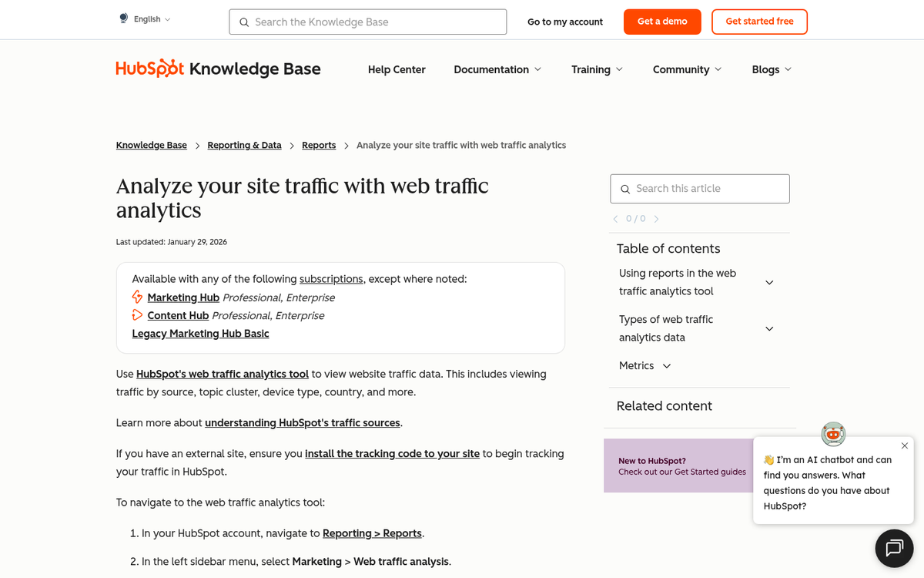Viewport: 924px width, 578px height.
Task: Click the Marketing Hub sprocket icon
Action: [x=137, y=297]
